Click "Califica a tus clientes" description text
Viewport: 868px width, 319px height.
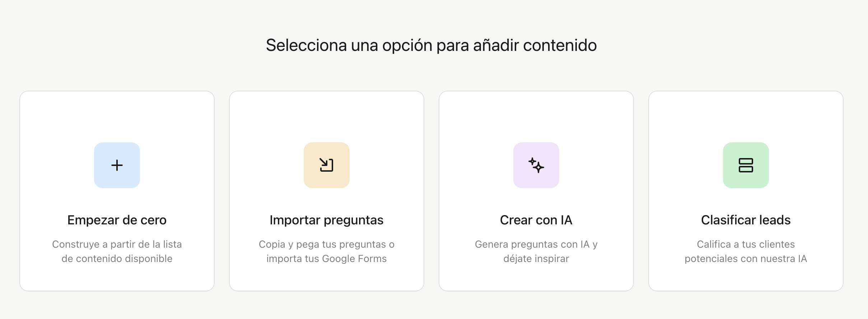click(x=746, y=244)
